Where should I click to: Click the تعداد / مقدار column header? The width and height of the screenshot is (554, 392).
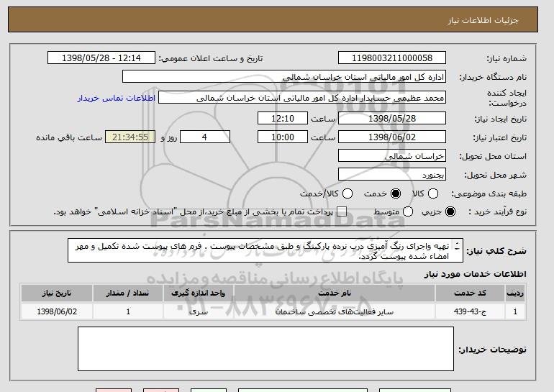click(127, 293)
